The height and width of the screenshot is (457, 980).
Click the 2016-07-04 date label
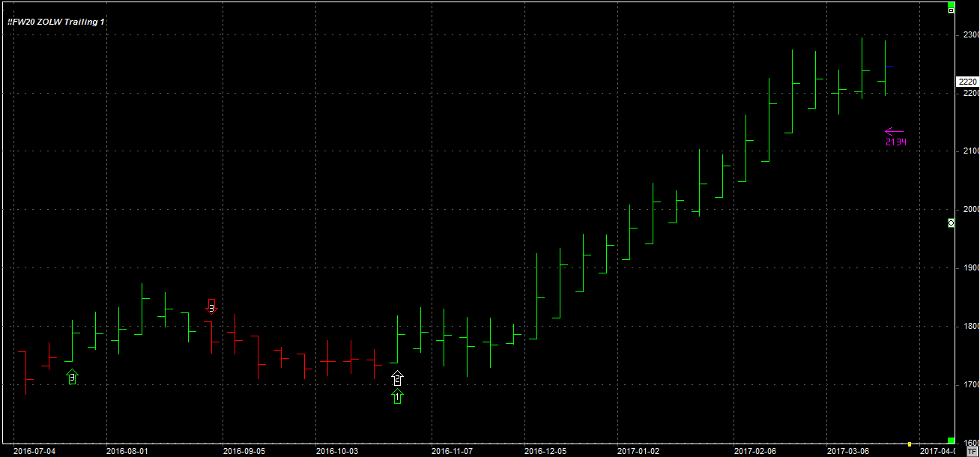point(34,451)
